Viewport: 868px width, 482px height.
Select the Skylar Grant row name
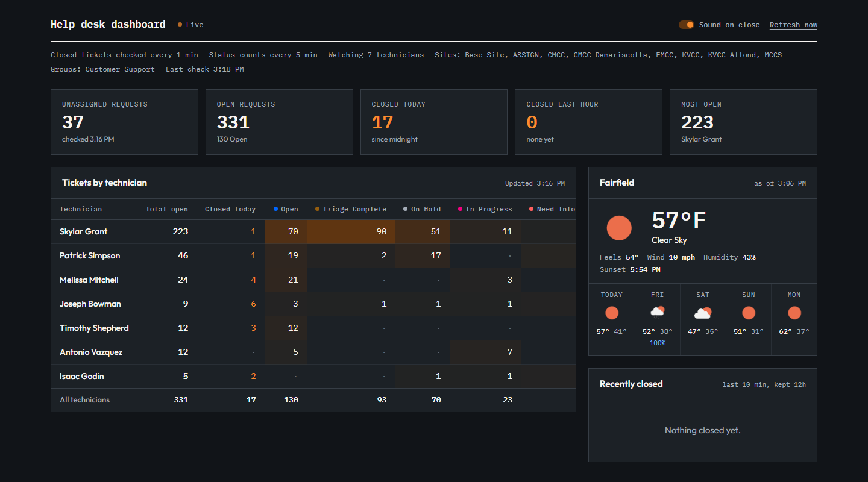pos(84,231)
